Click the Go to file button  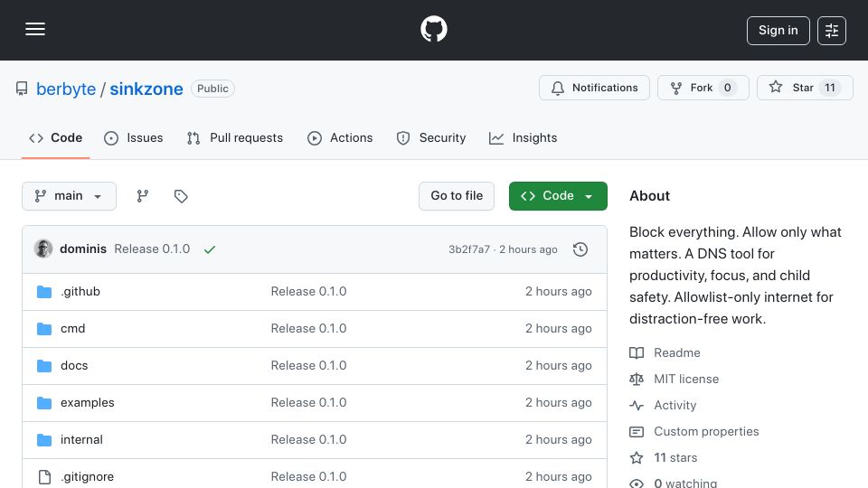[456, 196]
